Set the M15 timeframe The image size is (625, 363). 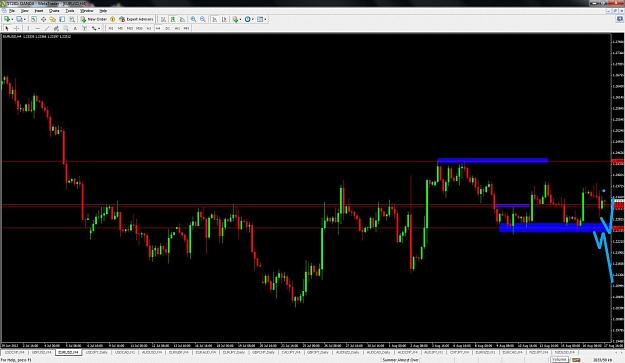pos(130,28)
